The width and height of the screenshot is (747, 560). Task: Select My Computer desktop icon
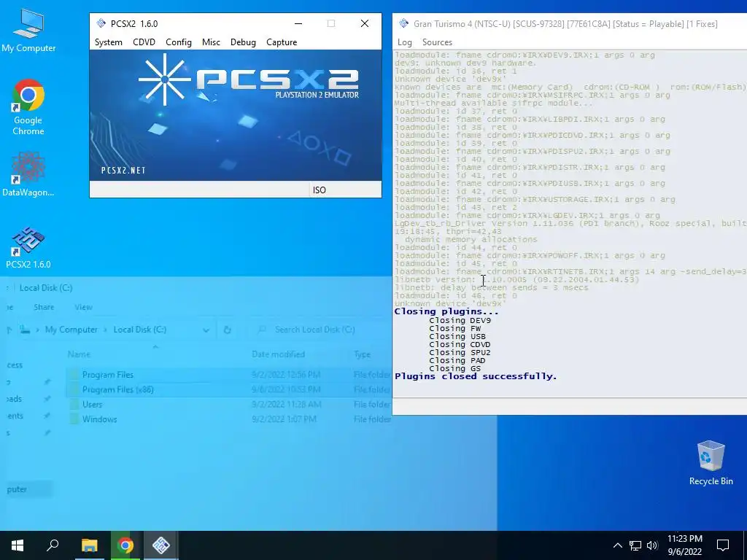pos(28,31)
